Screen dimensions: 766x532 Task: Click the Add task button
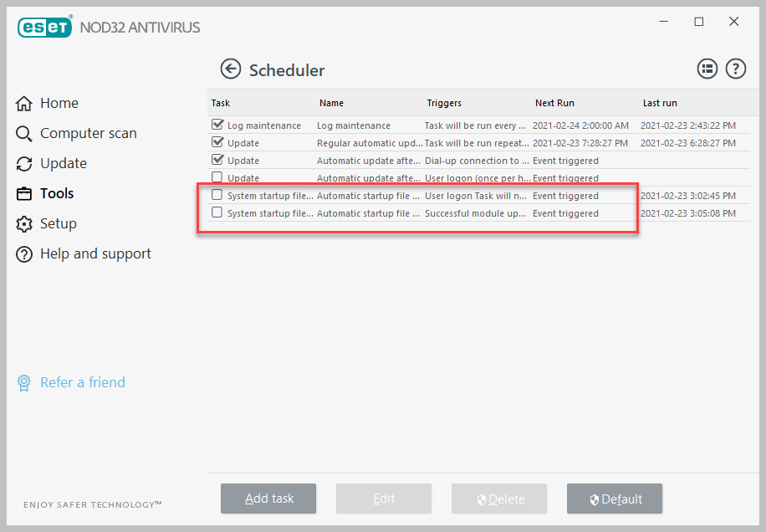(268, 499)
